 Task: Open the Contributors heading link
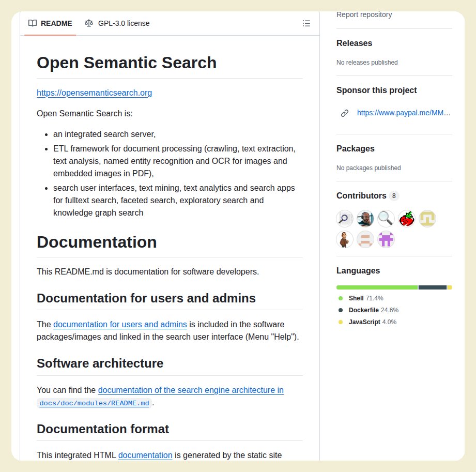click(361, 195)
